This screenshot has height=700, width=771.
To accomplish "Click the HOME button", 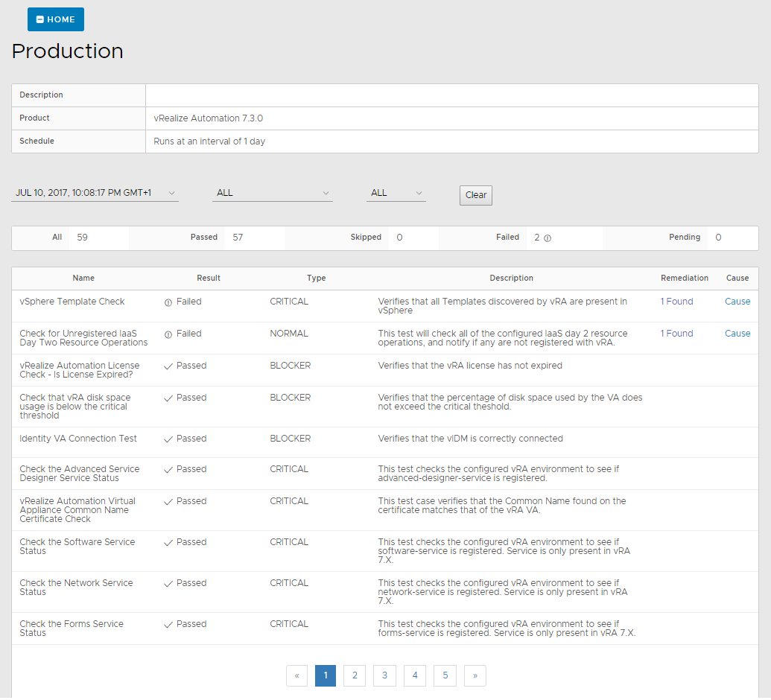I will pos(56,19).
